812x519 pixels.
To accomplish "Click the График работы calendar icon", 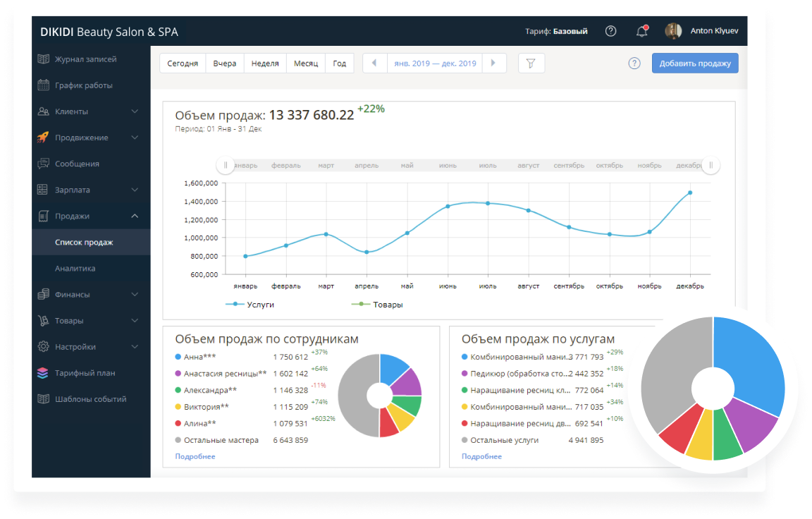I will pos(44,85).
